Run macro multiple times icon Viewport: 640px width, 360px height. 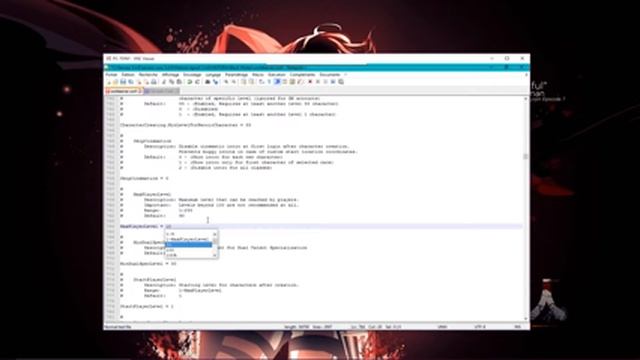[x=333, y=82]
